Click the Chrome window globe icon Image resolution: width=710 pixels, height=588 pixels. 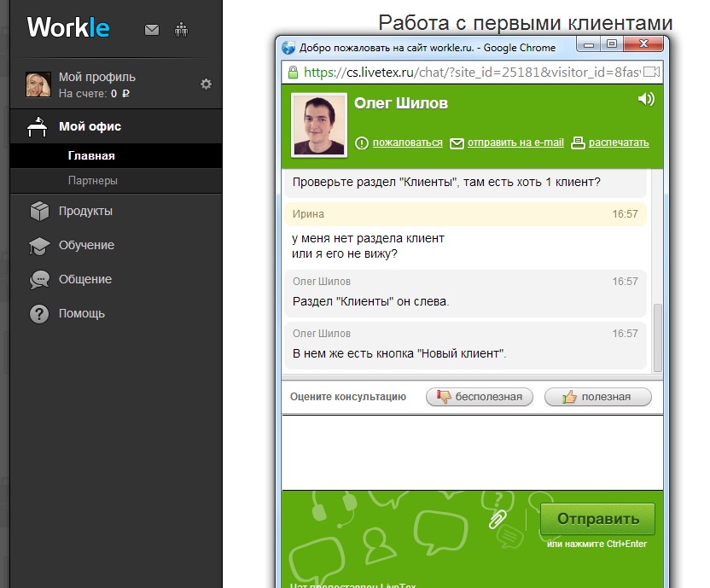pyautogui.click(x=288, y=48)
